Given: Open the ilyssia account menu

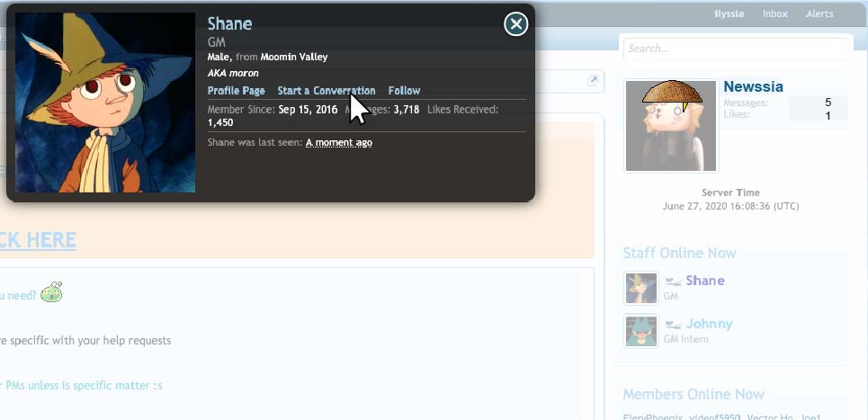Looking at the screenshot, I should point(729,13).
